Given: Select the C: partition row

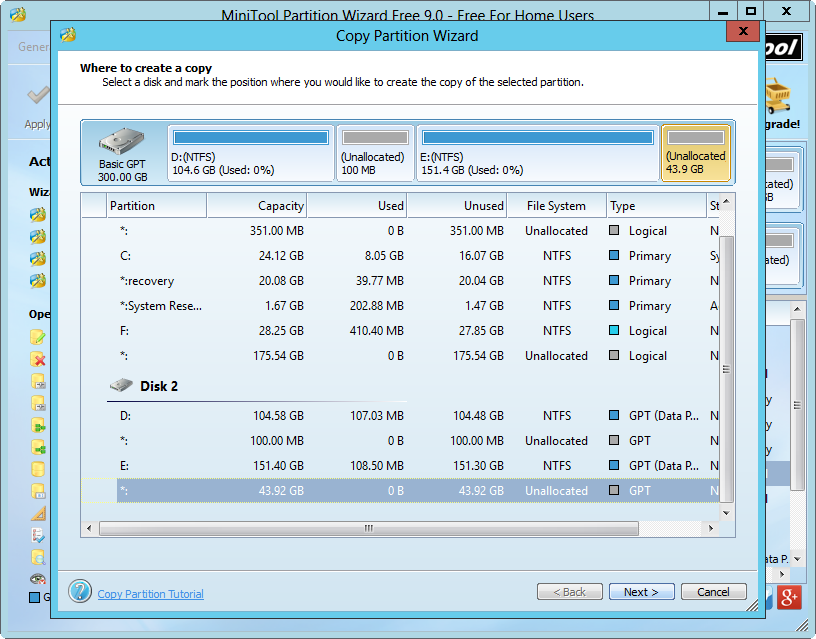Looking at the screenshot, I should tap(400, 255).
